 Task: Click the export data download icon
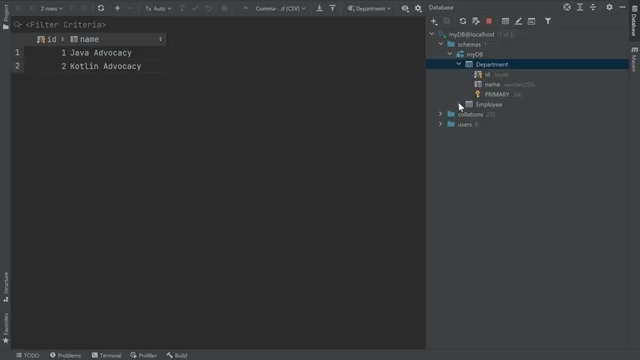coord(319,8)
